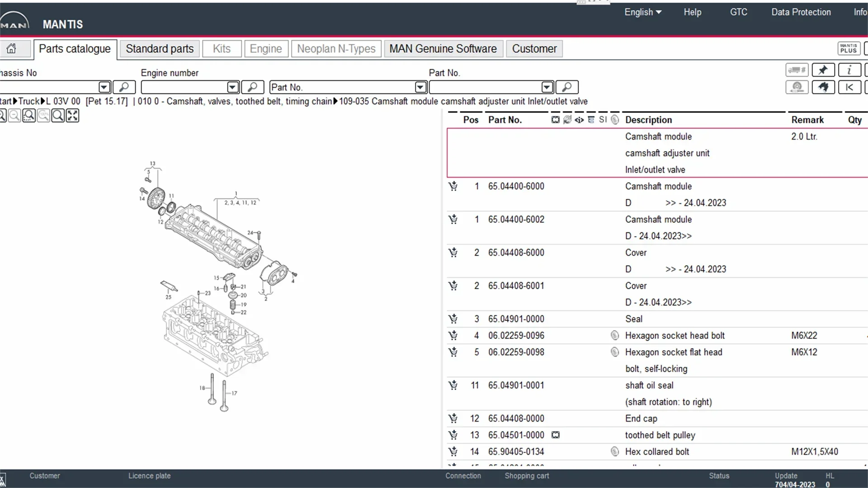
Task: Click the binoculars search icon
Action: [823, 87]
